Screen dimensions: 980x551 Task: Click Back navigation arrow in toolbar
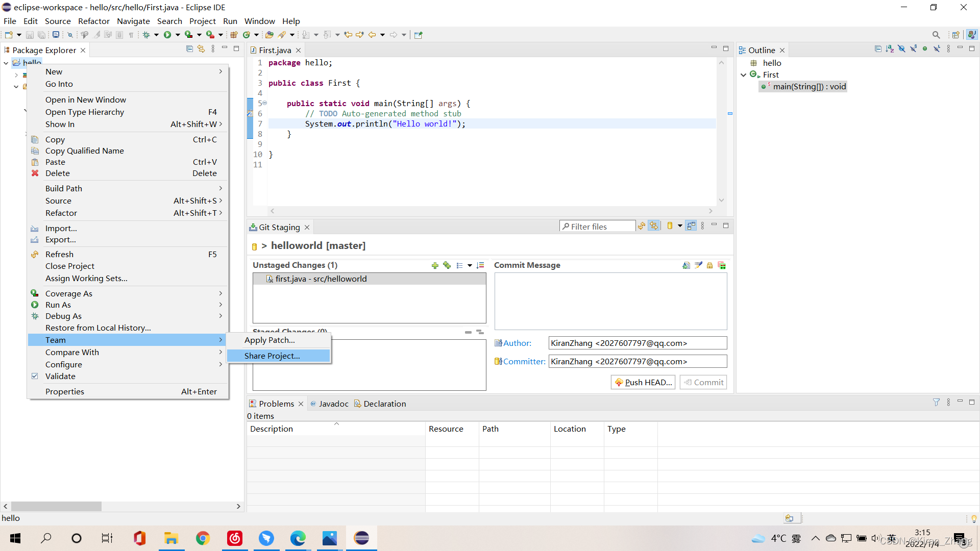(x=372, y=35)
